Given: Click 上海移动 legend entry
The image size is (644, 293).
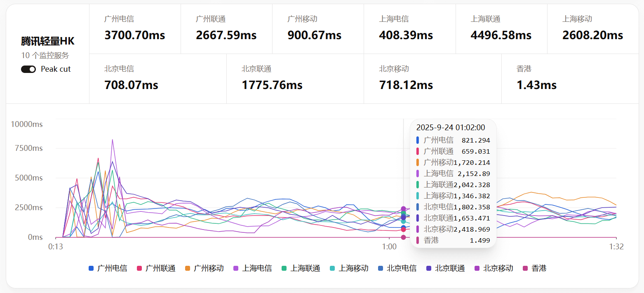Looking at the screenshot, I should click(x=349, y=268).
